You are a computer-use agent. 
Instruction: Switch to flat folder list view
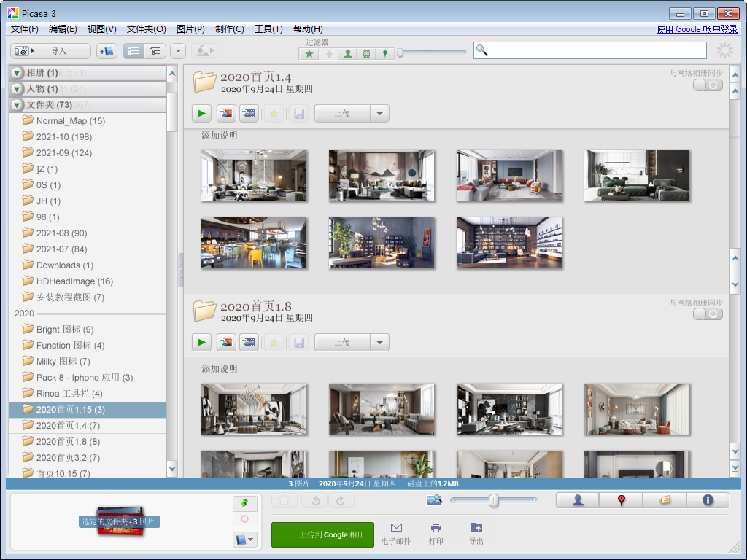tap(134, 51)
